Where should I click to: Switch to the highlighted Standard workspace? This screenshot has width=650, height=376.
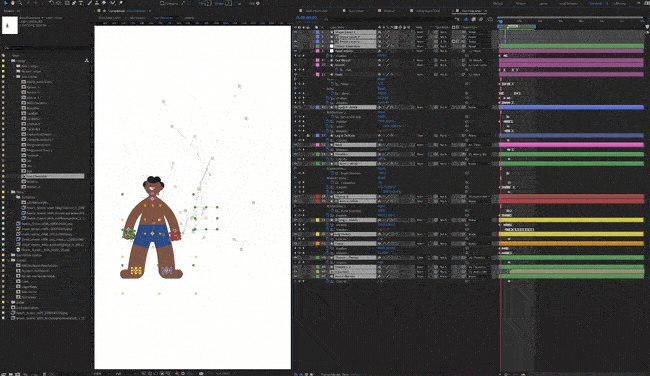tap(596, 3)
